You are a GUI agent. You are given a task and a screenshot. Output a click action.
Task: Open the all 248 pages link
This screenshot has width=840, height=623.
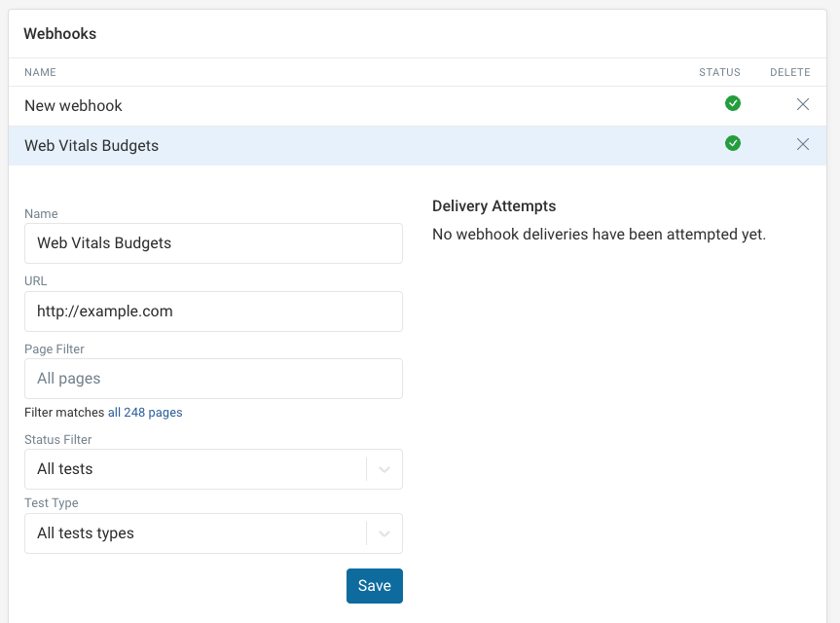(x=145, y=412)
